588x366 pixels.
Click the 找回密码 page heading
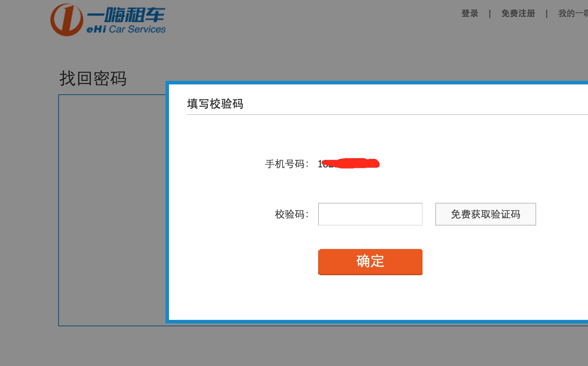[93, 78]
